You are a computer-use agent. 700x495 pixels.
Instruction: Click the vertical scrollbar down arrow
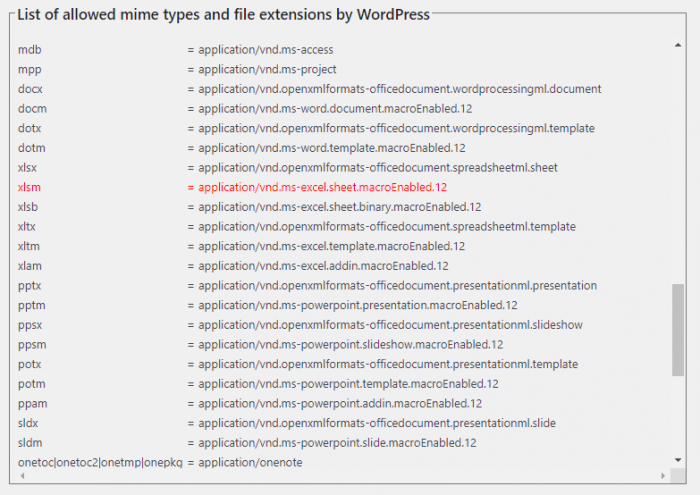[678, 460]
